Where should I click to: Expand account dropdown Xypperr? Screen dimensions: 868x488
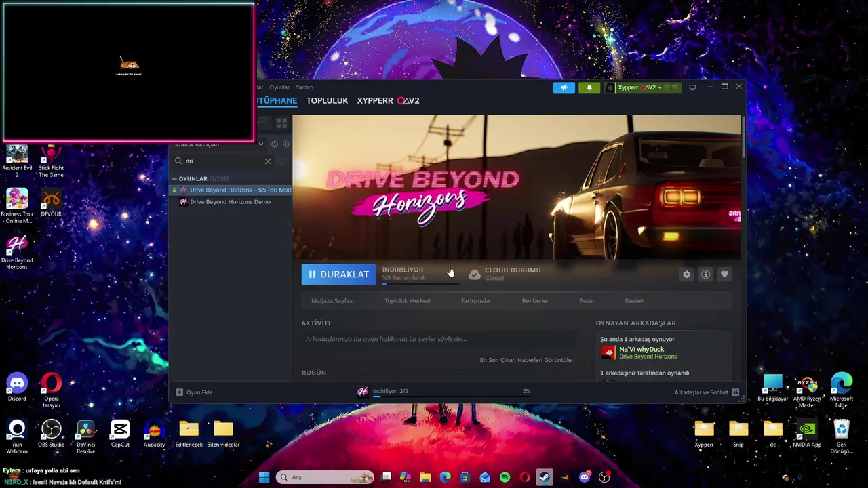click(x=641, y=87)
